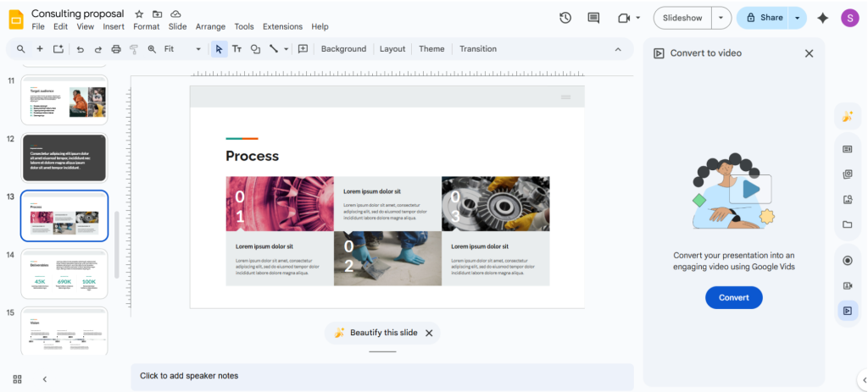The image size is (868, 392).
Task: Close the Convert to video panel
Action: [810, 53]
